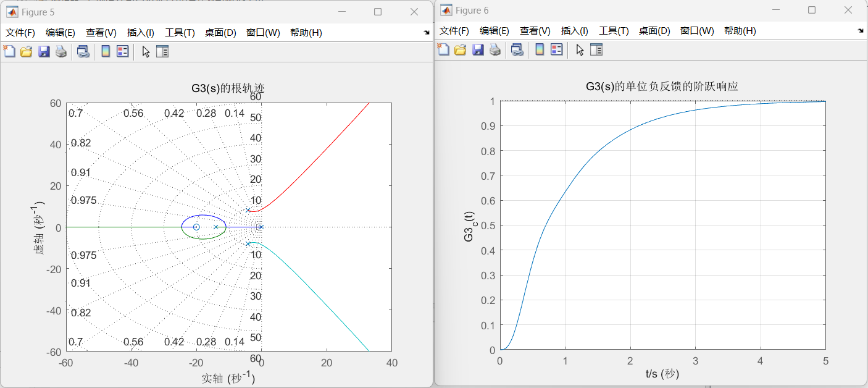This screenshot has height=388, width=868.
Task: Click title G3(s)的根轨迹 in Figure 5
Action: 228,88
